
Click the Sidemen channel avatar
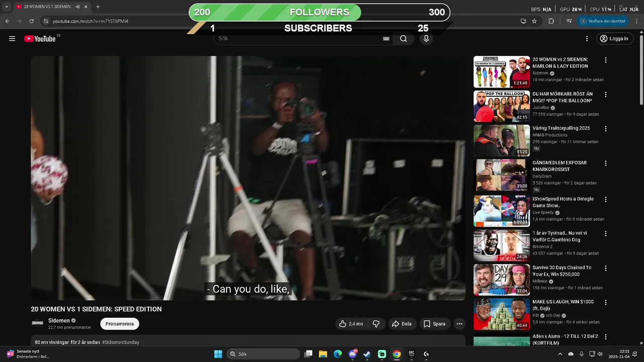pos(38,323)
